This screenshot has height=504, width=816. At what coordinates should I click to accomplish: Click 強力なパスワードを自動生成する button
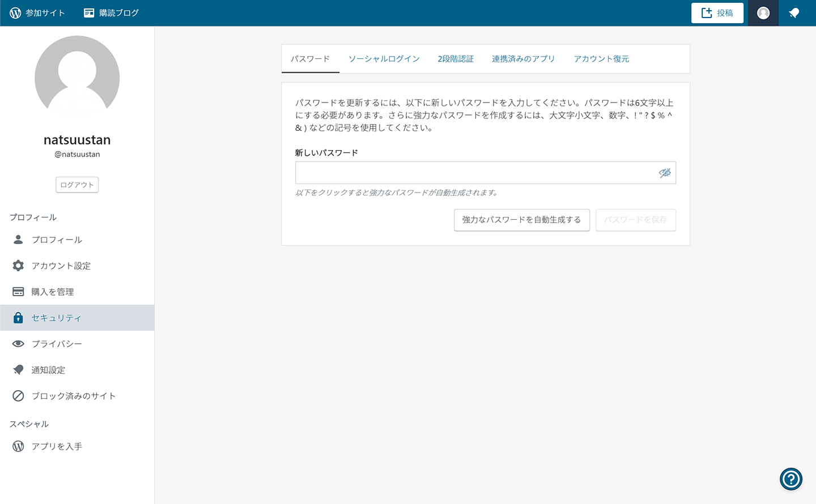coord(522,220)
